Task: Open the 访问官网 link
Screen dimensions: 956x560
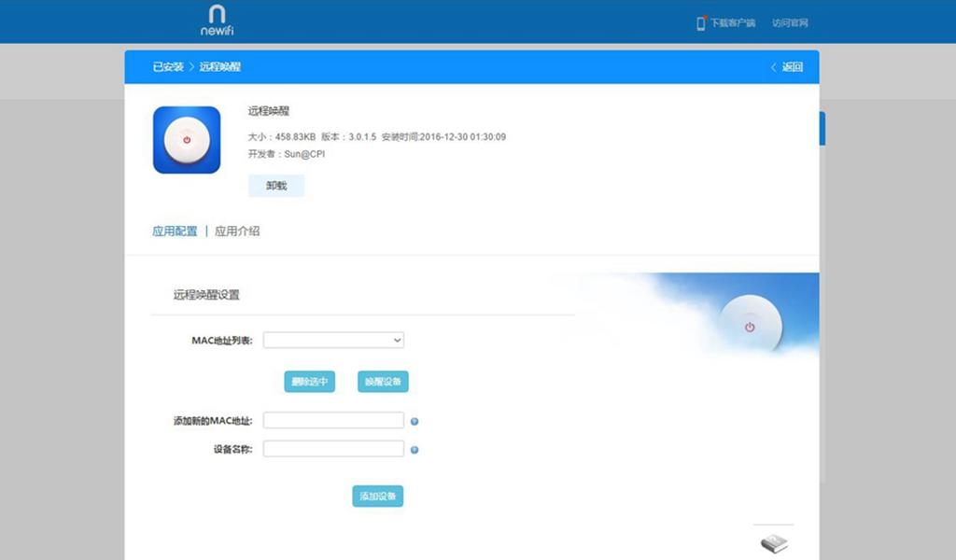Action: [789, 21]
